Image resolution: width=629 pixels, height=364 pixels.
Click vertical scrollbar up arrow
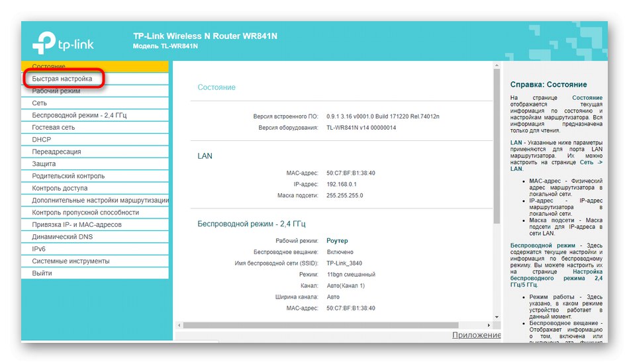click(x=497, y=65)
